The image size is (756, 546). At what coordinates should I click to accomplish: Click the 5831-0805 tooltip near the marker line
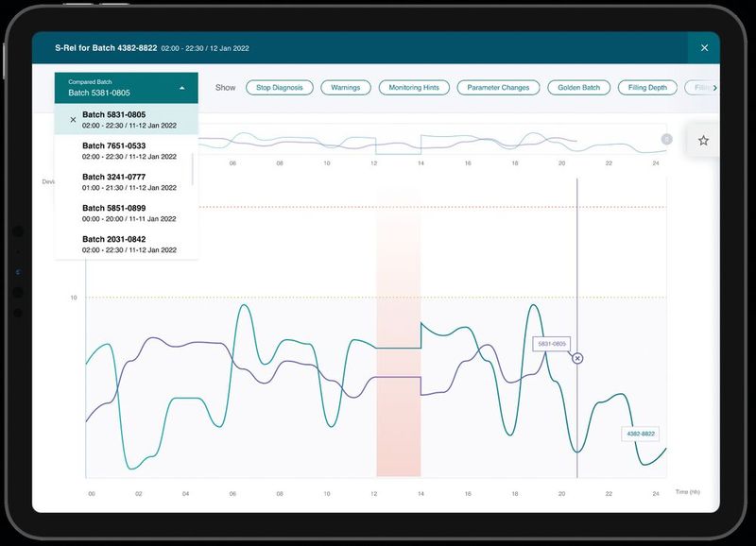[553, 344]
